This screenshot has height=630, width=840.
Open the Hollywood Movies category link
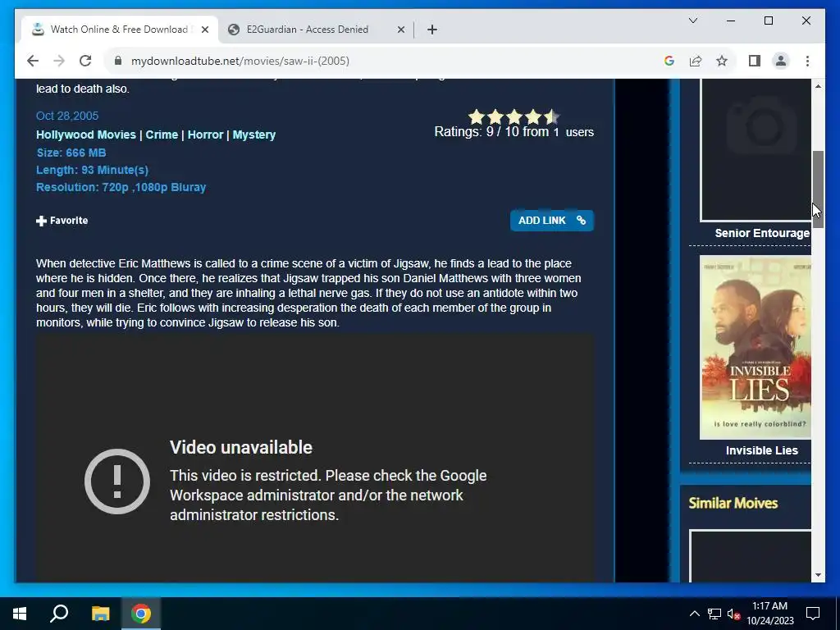tap(85, 135)
